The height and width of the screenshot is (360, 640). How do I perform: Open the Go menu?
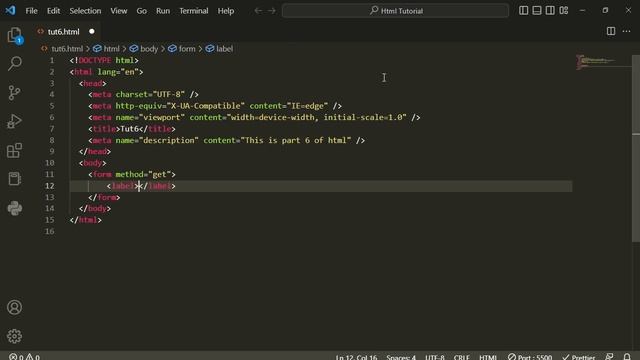tap(142, 11)
